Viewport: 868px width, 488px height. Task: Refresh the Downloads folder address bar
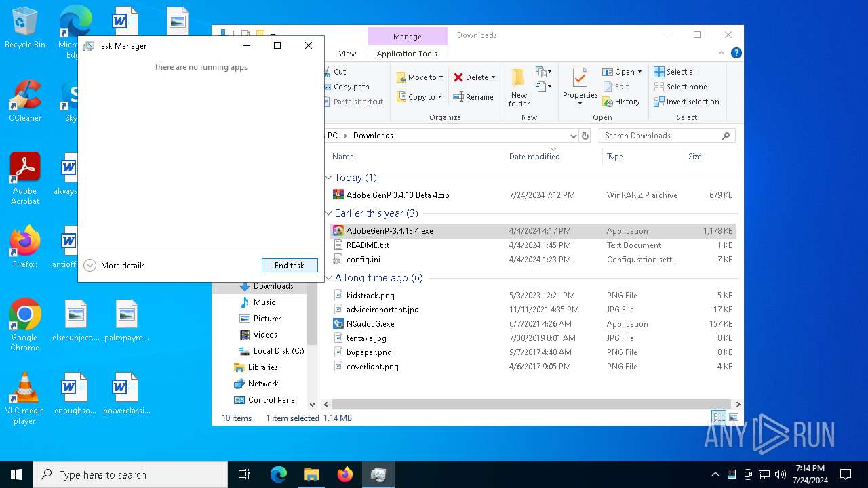pyautogui.click(x=585, y=136)
